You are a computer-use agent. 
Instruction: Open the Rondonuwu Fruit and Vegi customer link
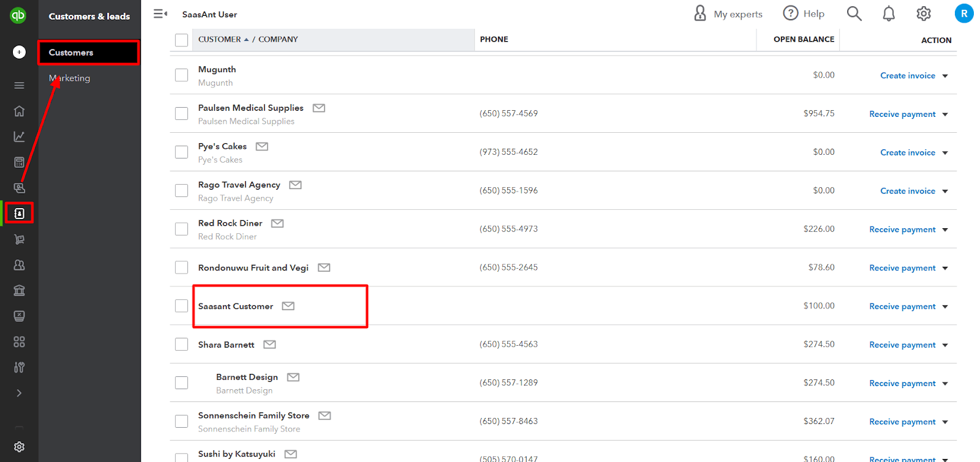pos(253,268)
